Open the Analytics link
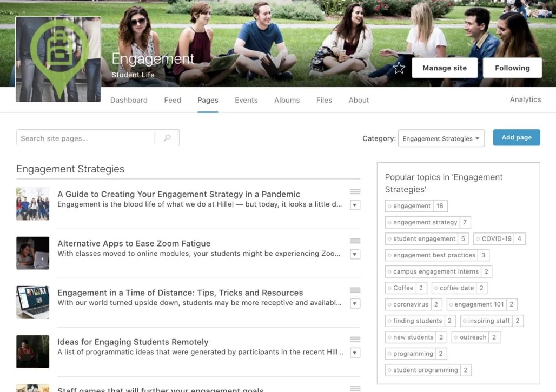The image size is (556, 392). coord(525,99)
